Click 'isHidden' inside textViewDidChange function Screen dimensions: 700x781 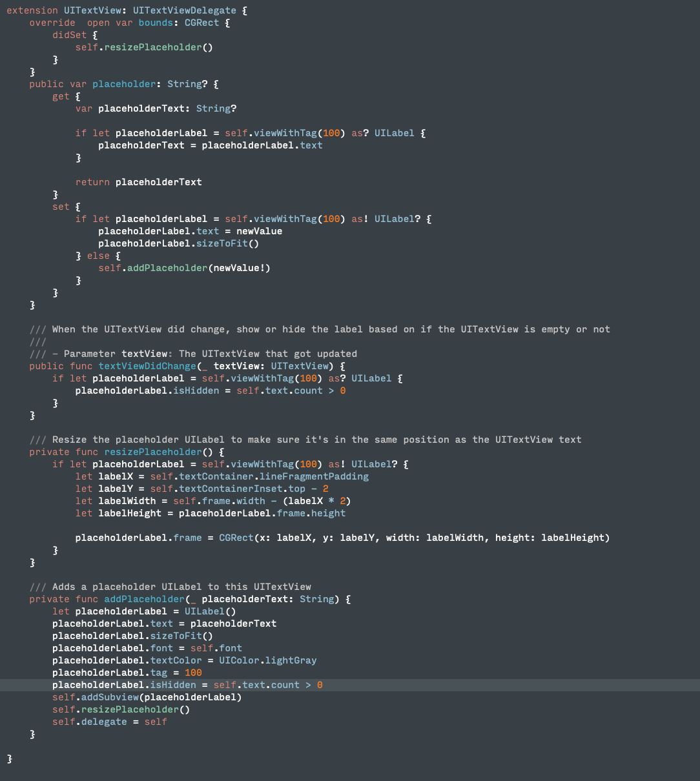196,391
